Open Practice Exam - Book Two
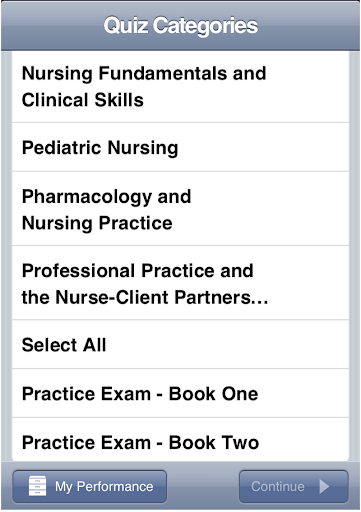 (x=180, y=440)
